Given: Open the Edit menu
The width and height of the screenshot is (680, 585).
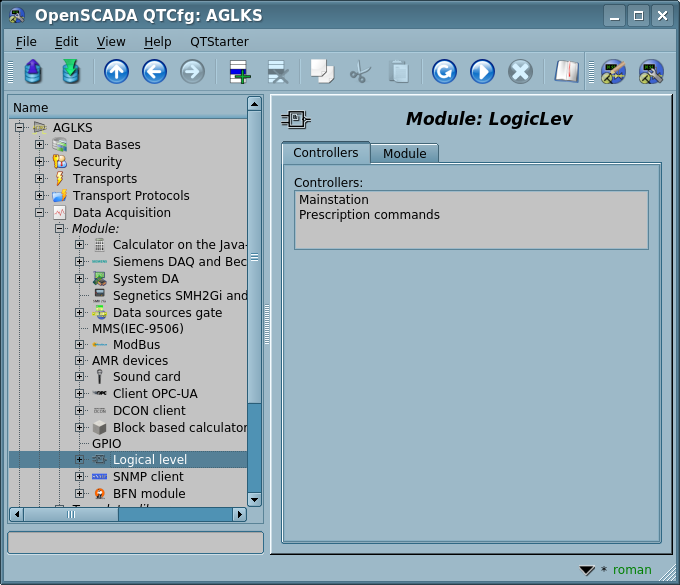Looking at the screenshot, I should pyautogui.click(x=66, y=42).
